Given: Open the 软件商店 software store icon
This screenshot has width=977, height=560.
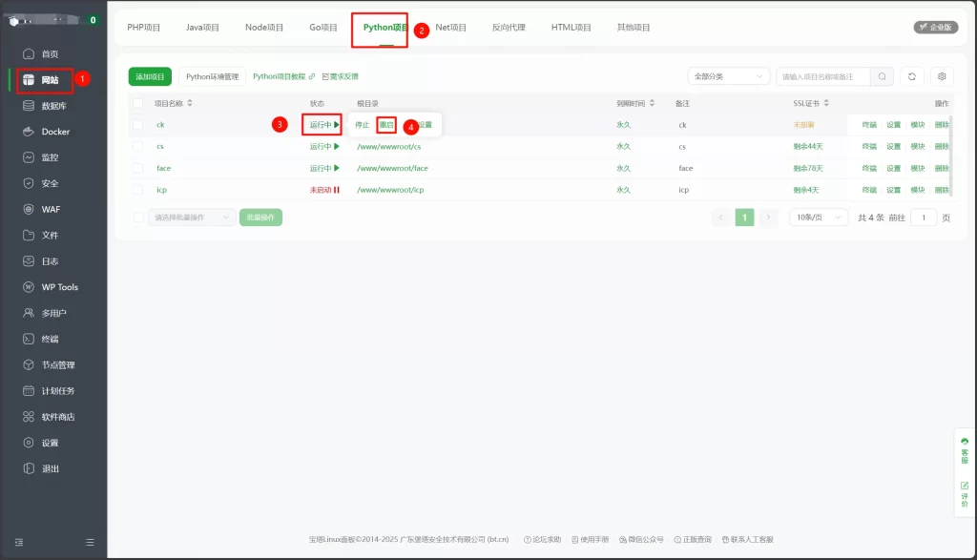Looking at the screenshot, I should pos(29,417).
